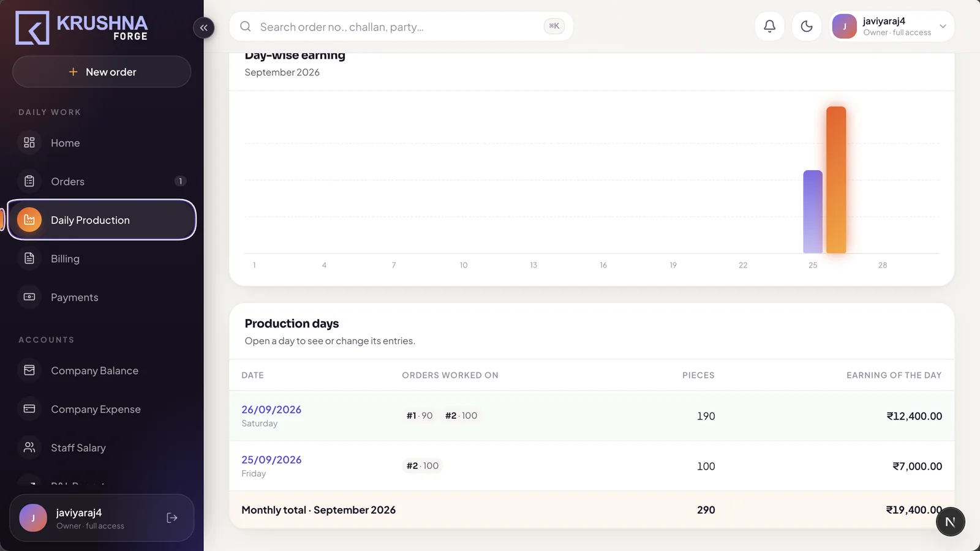Open the Billing document icon

pyautogui.click(x=29, y=258)
